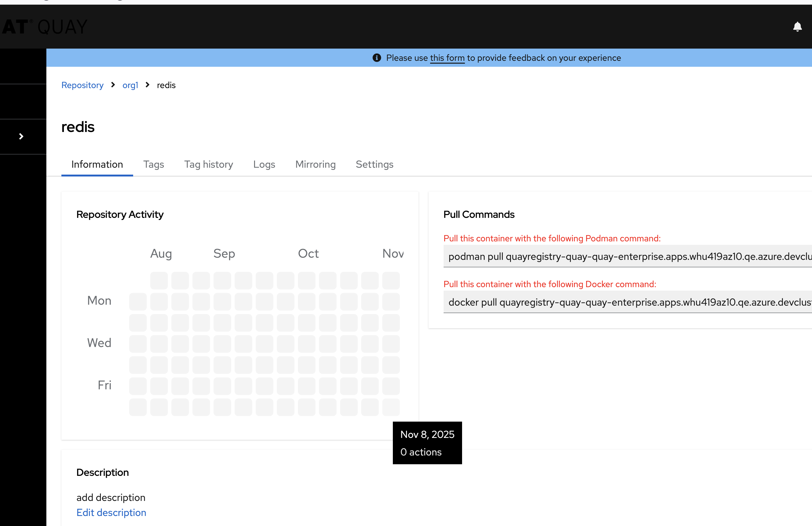Screen dimensions: 812x526
Task: Click the first activity square in Mon row
Action: [138, 302]
